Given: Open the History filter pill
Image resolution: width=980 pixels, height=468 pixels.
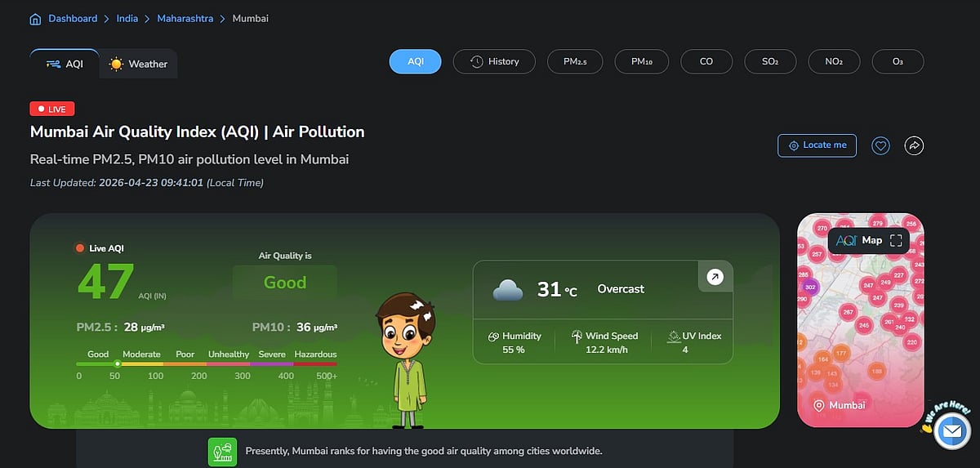Looking at the screenshot, I should tap(495, 61).
